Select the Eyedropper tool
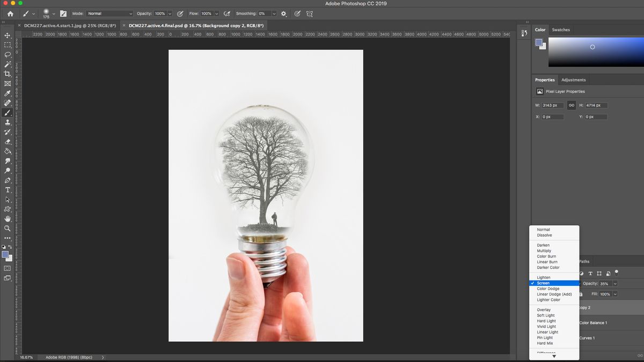 (x=8, y=93)
